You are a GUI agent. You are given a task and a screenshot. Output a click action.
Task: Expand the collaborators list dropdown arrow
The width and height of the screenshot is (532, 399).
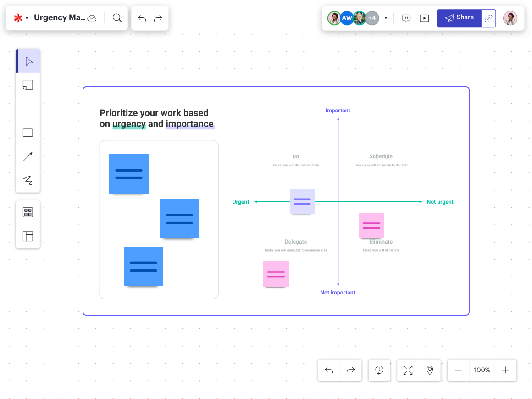[x=386, y=18]
